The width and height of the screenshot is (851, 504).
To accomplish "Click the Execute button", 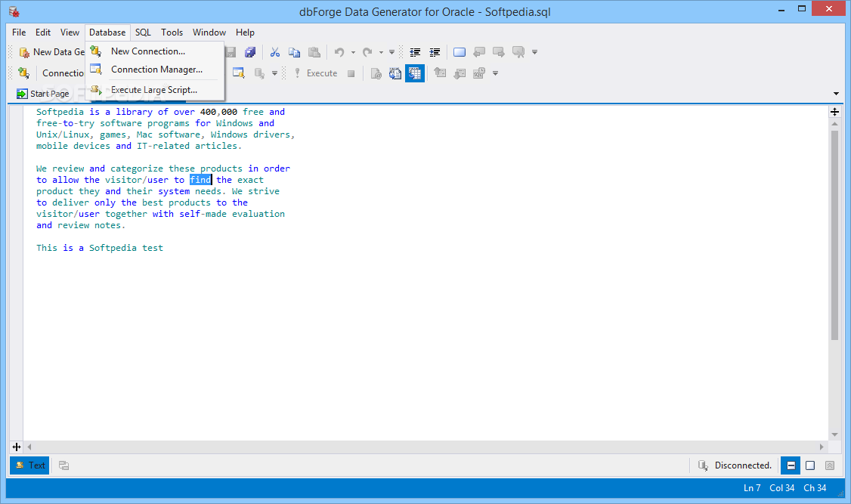I will click(315, 73).
